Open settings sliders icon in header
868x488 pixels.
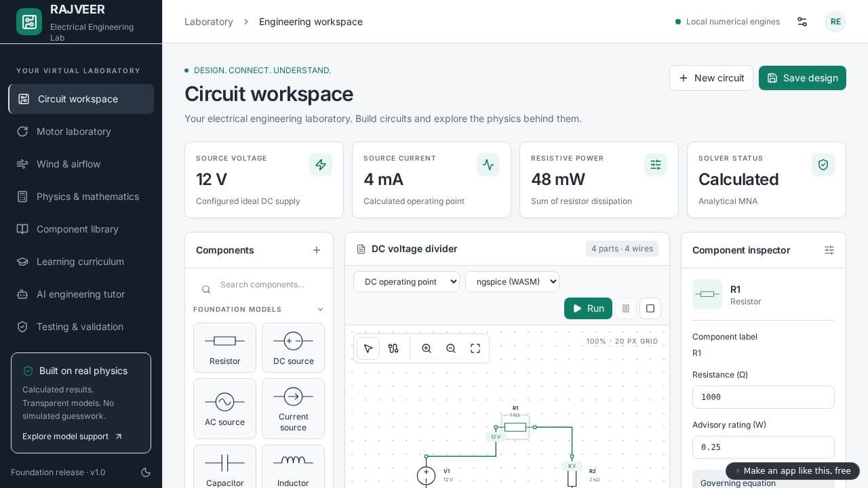pyautogui.click(x=802, y=22)
